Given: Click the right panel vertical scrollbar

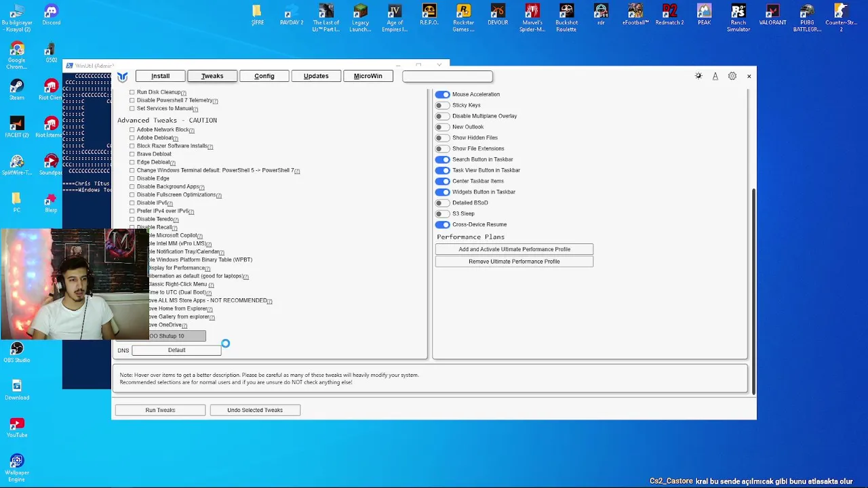Looking at the screenshot, I should (x=753, y=291).
